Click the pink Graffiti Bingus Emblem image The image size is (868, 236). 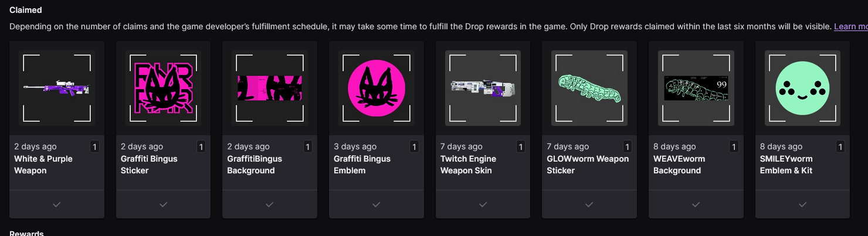pos(377,88)
